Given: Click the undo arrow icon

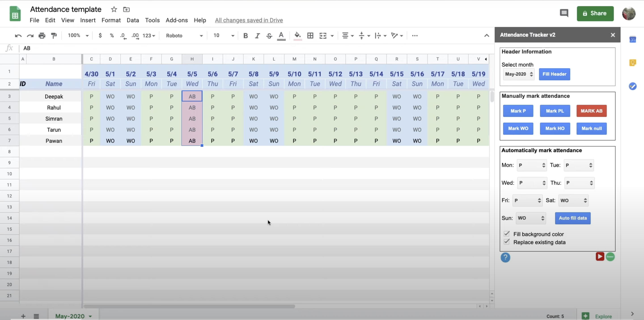Looking at the screenshot, I should coord(18,36).
